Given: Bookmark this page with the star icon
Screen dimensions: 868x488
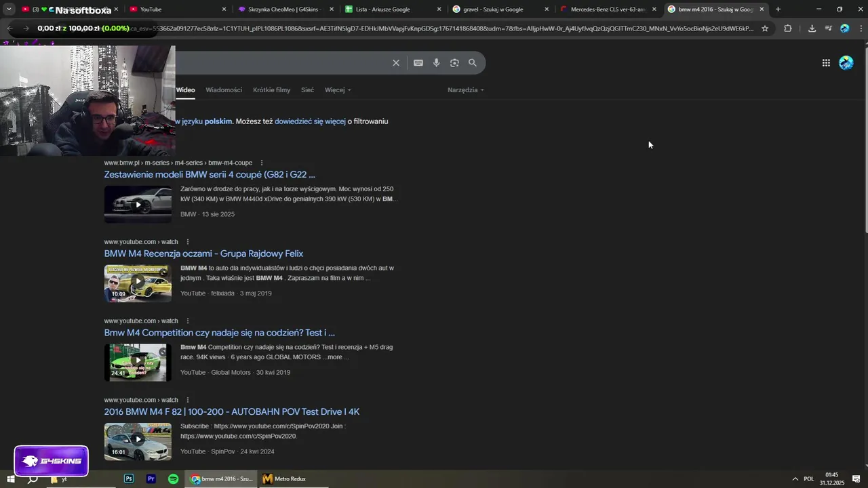Looking at the screenshot, I should click(765, 28).
